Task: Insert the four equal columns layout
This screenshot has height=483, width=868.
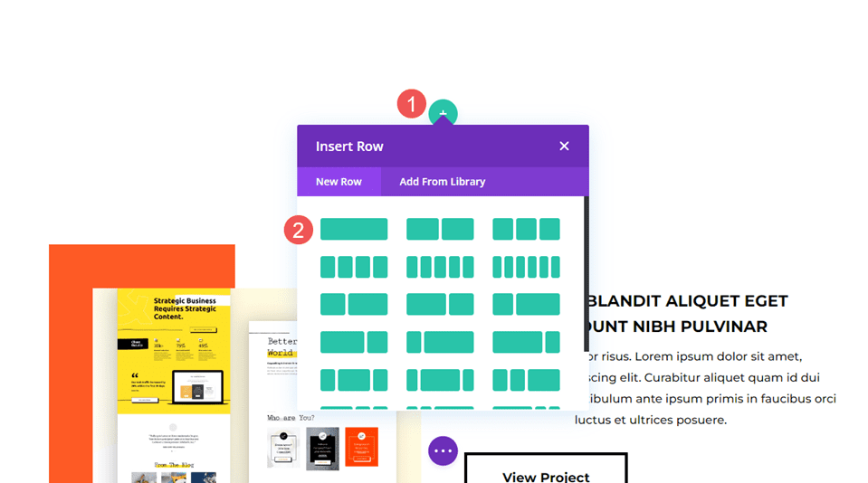Action: point(354,267)
